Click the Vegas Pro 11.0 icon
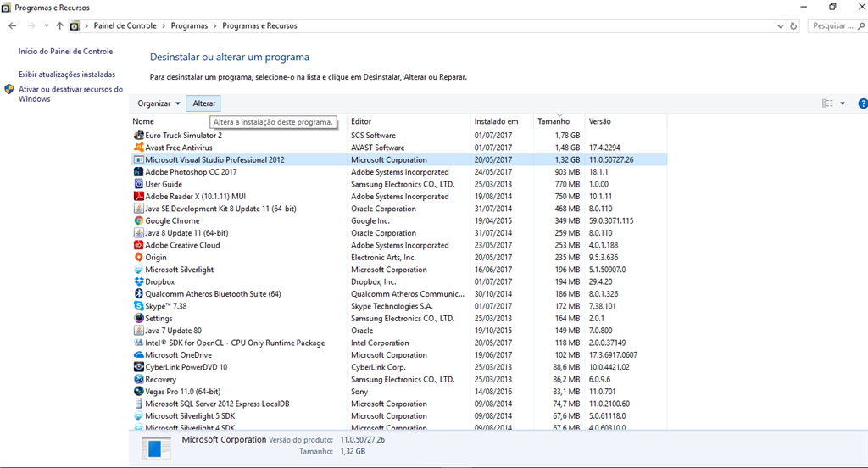868x468 pixels. pos(139,391)
